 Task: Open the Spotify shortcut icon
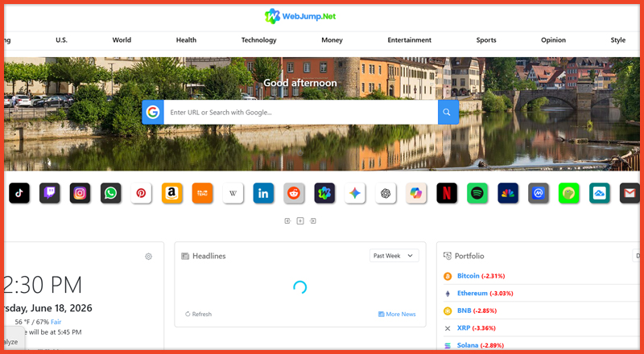(x=477, y=193)
